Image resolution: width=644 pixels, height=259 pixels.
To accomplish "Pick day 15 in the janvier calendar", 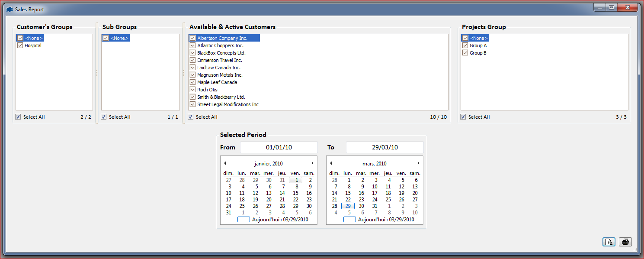I will click(x=296, y=193).
